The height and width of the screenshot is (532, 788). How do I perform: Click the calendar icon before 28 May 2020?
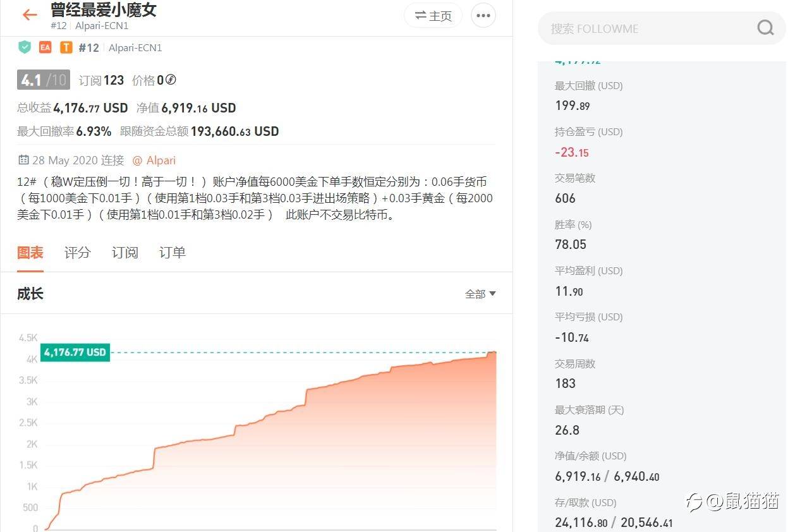(x=23, y=160)
